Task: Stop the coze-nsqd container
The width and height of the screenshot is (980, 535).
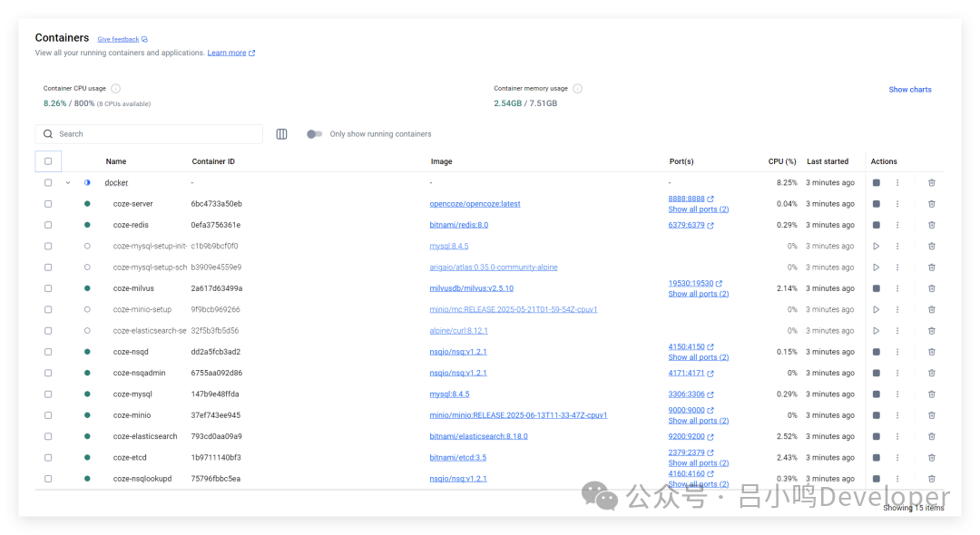Action: point(877,352)
